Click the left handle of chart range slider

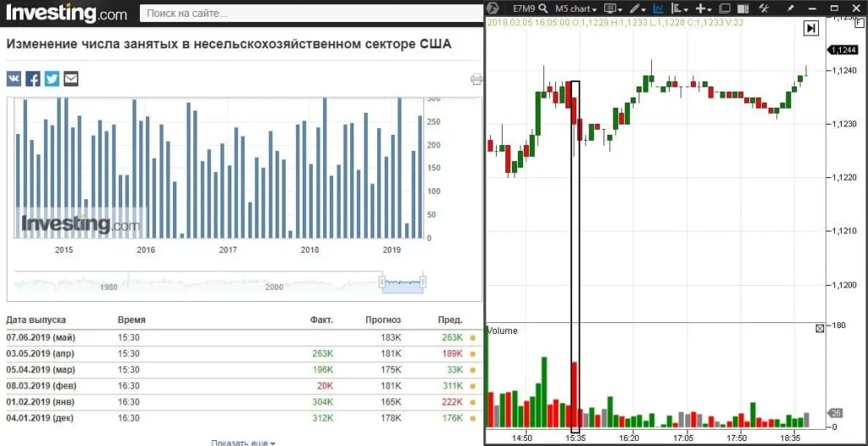(x=381, y=282)
